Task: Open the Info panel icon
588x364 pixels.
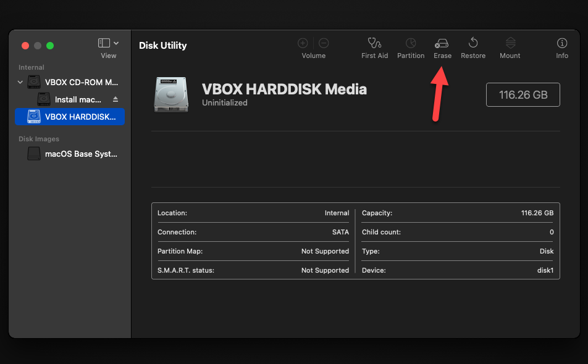Action: (x=562, y=43)
